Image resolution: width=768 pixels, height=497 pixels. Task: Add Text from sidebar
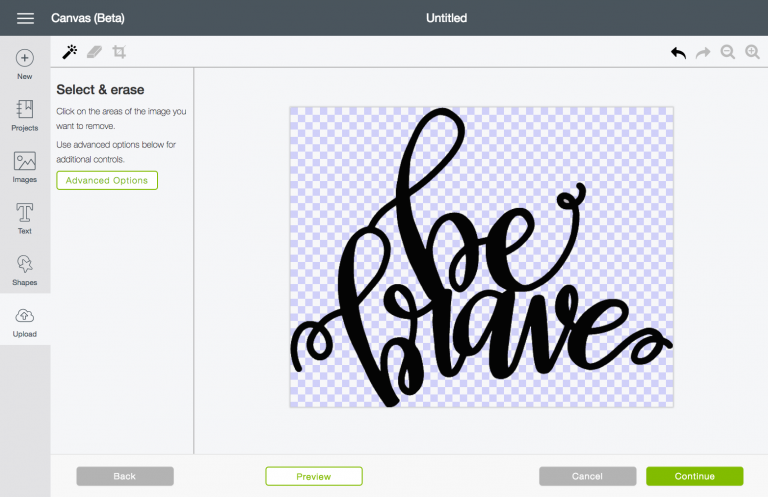[x=25, y=218]
